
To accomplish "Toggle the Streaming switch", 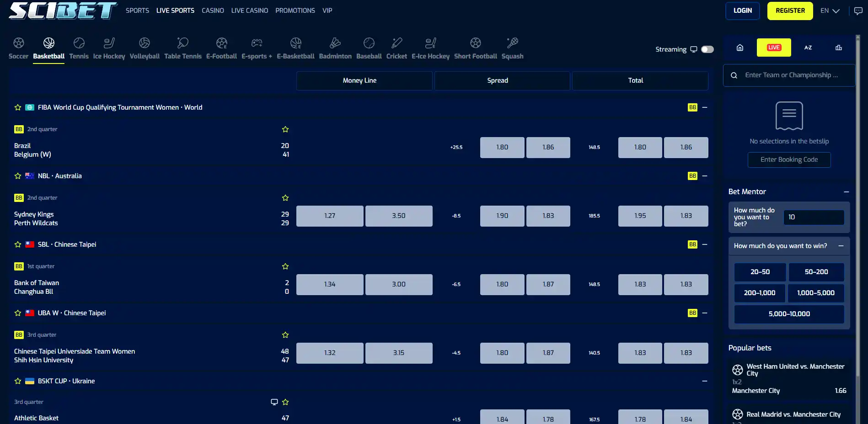I will point(707,49).
